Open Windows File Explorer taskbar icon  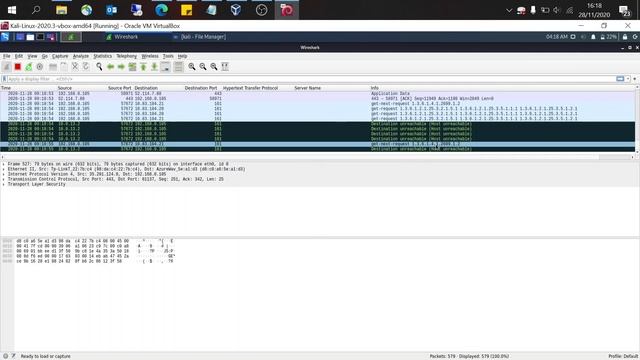tap(62, 10)
